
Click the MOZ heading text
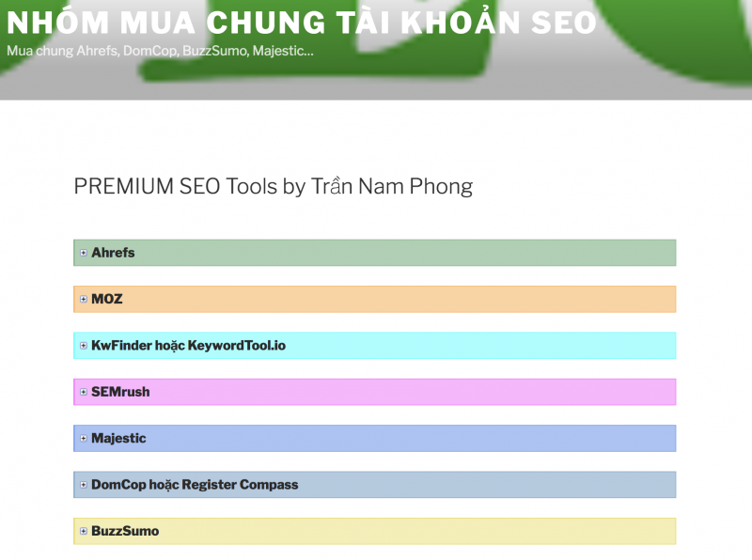(x=107, y=299)
